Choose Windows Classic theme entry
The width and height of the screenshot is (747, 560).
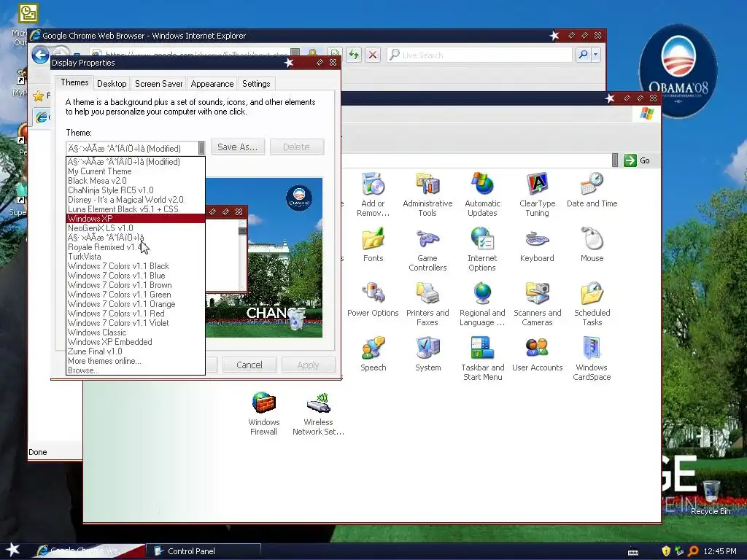tap(136, 332)
